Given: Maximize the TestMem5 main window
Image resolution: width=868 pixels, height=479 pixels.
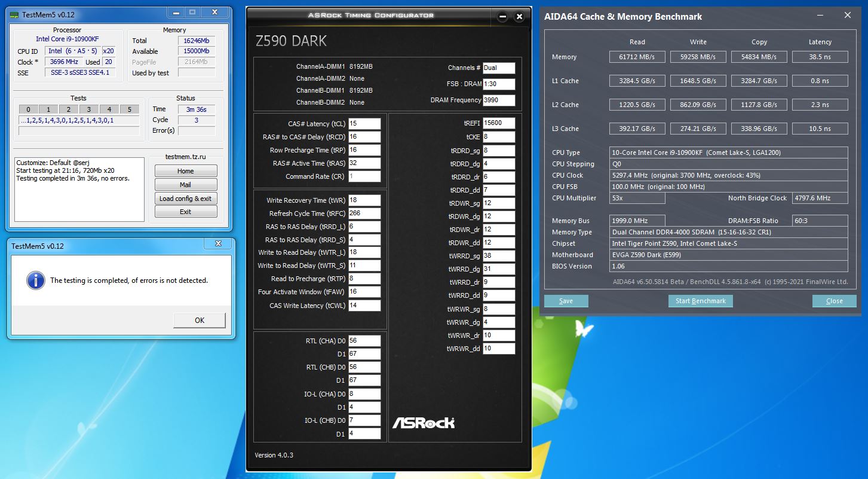Looking at the screenshot, I should (x=192, y=12).
